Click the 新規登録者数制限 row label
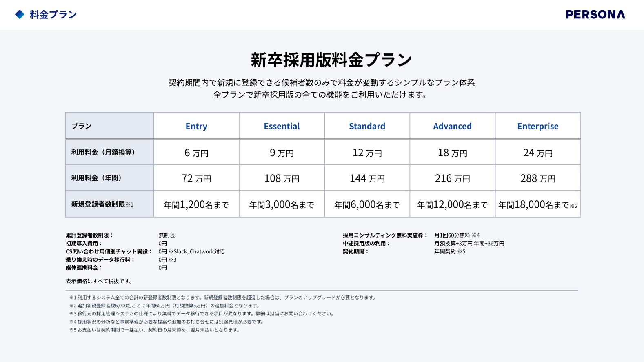This screenshot has height=362, width=644. click(x=109, y=204)
